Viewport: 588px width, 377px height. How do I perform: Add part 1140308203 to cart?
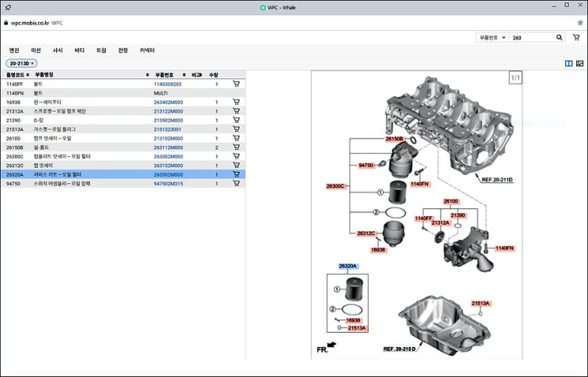236,83
